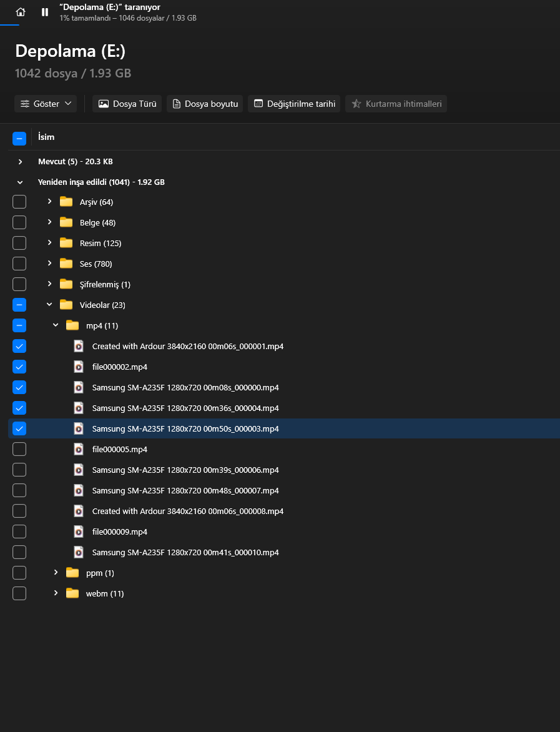Check the Belge (48) folder checkbox
Image resolution: width=560 pixels, height=732 pixels.
pos(19,222)
